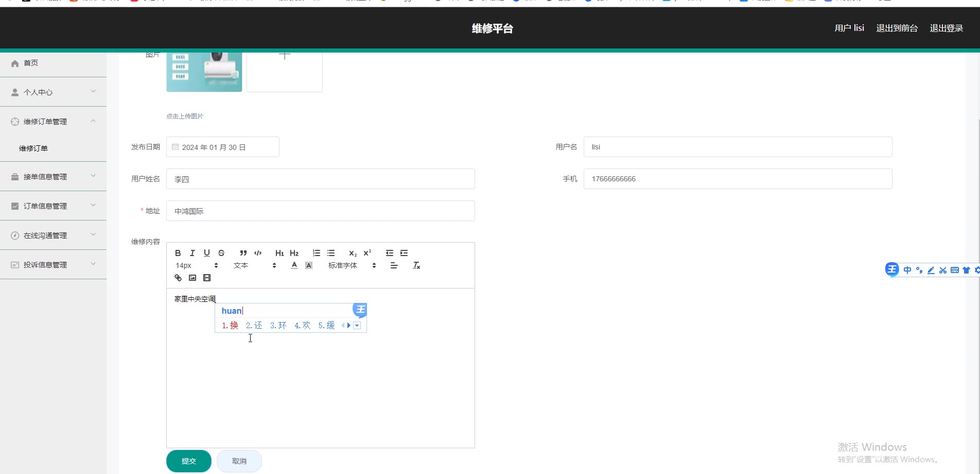980x474 pixels.
Task: Open the IME skin shirt icon
Action: [x=966, y=270]
